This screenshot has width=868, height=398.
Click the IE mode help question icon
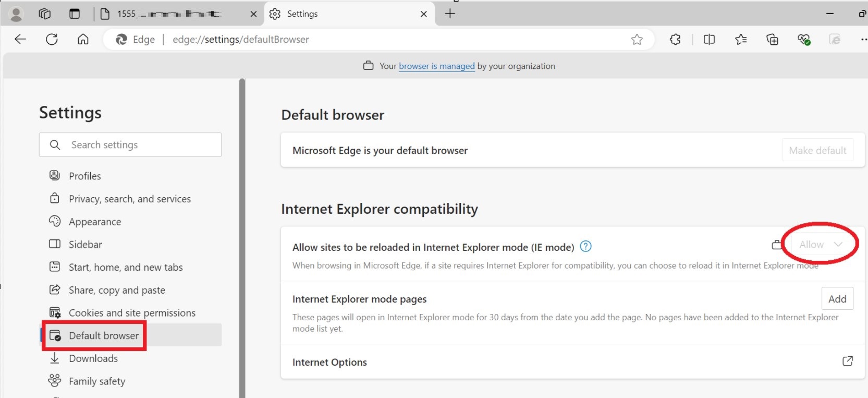pos(586,246)
